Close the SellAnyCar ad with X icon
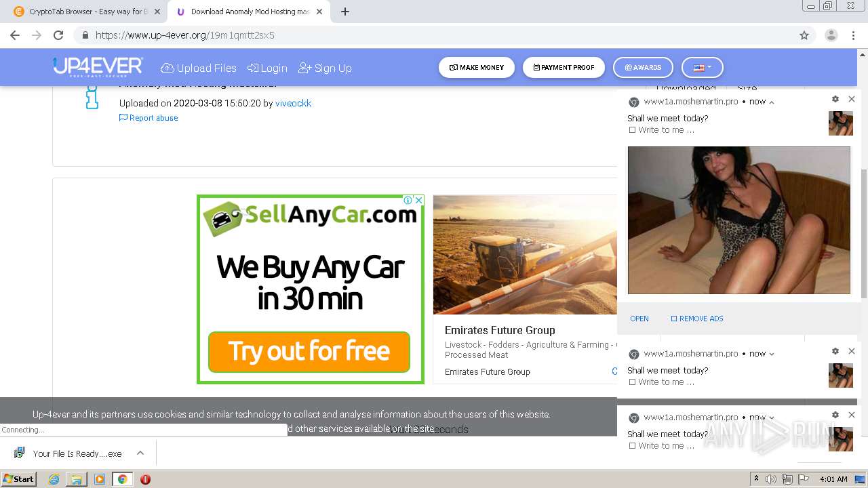Screen dimensions: 868x488 (x=418, y=200)
